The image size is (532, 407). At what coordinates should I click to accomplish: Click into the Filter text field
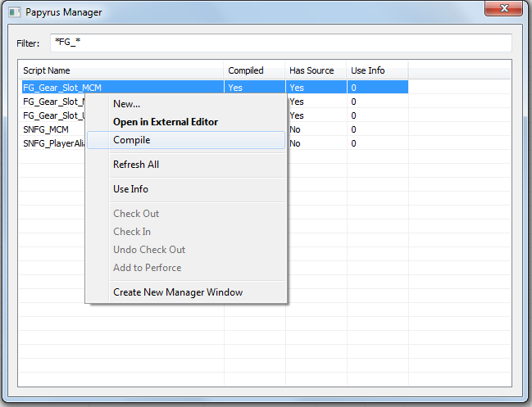click(x=279, y=43)
